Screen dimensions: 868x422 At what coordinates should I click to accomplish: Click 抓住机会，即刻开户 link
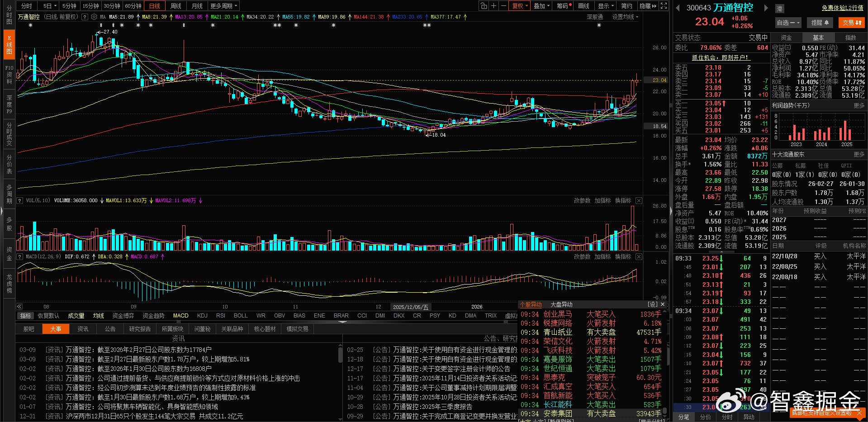point(721,57)
